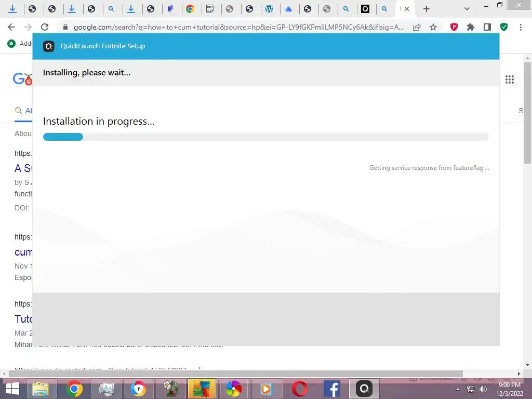Click the blue installation progress bar
Viewport: 532px width, 399px height.
click(63, 137)
